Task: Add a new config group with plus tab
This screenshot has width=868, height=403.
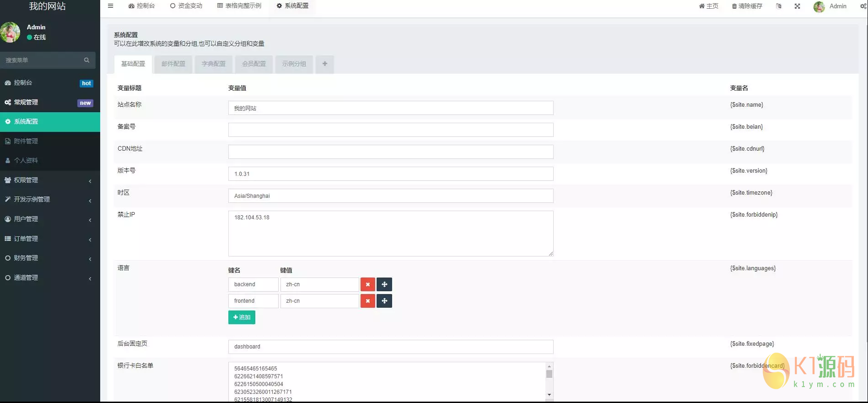Action: 324,64
